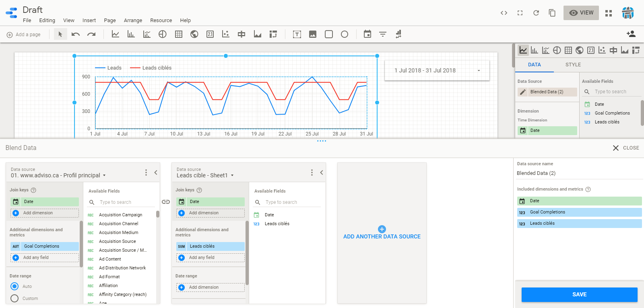Image resolution: width=644 pixels, height=308 pixels.
Task: Open the date range dropdown on canvas
Action: pyautogui.click(x=479, y=70)
